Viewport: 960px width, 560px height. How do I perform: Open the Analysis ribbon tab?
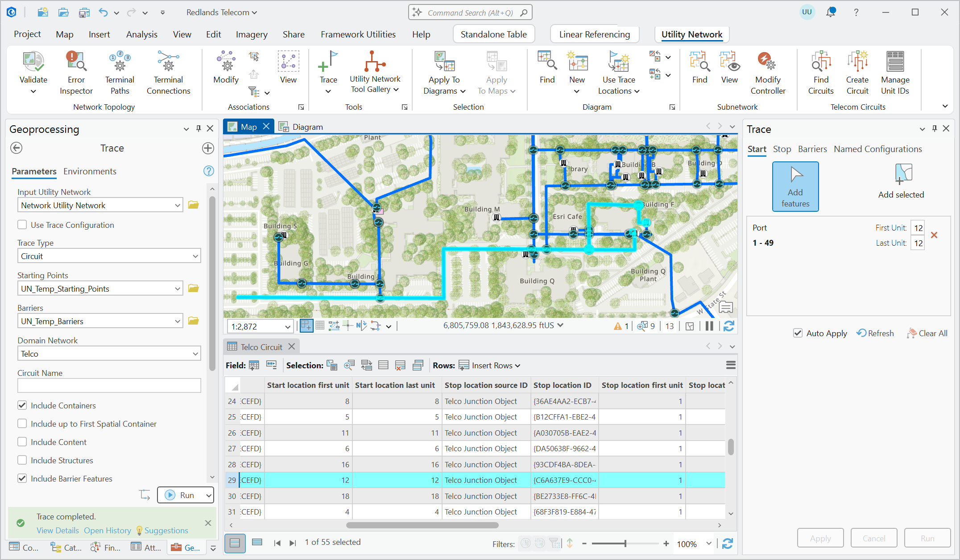142,34
